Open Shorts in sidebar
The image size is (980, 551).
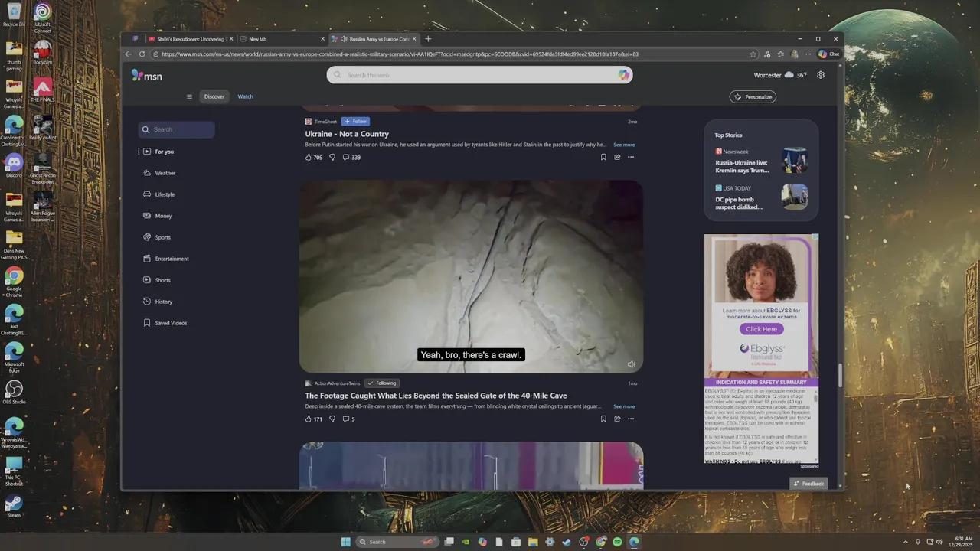157,280
